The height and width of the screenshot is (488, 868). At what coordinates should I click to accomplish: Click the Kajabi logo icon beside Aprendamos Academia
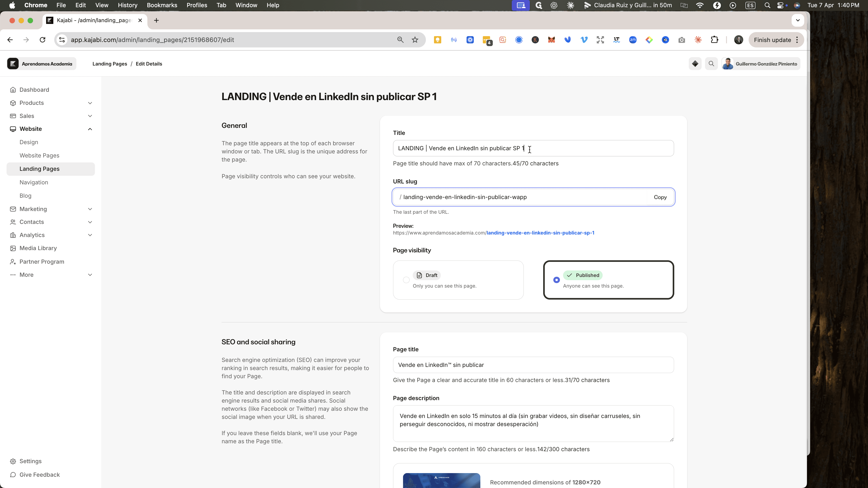coord(13,64)
